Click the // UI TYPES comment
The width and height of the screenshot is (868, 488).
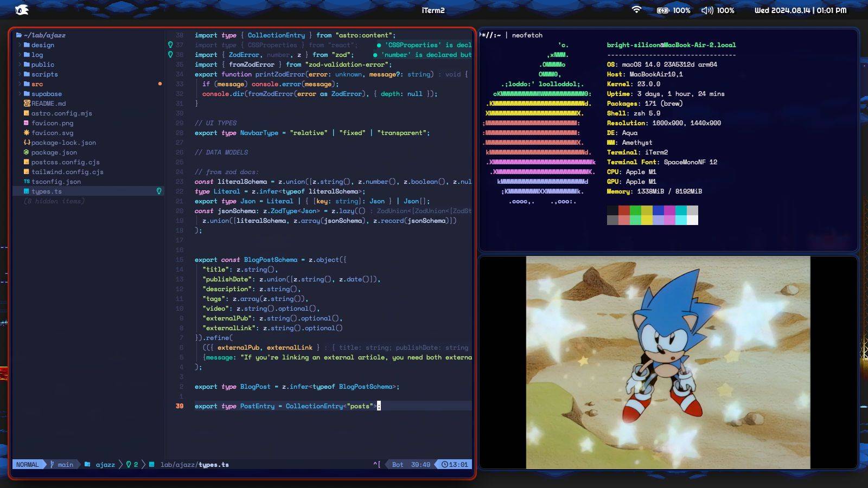pos(215,123)
